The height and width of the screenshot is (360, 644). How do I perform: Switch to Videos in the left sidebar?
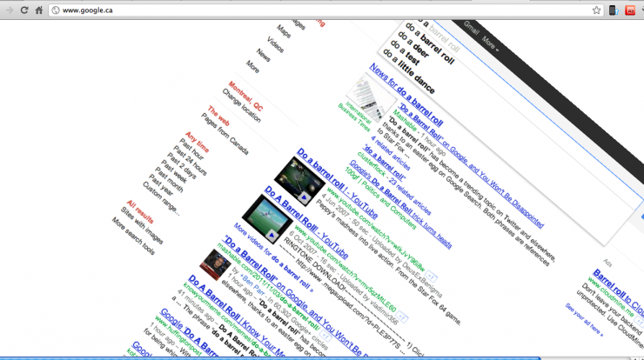tap(276, 44)
